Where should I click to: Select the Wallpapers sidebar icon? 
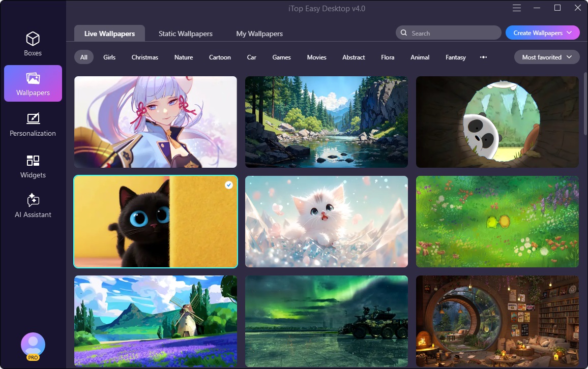[x=33, y=79]
